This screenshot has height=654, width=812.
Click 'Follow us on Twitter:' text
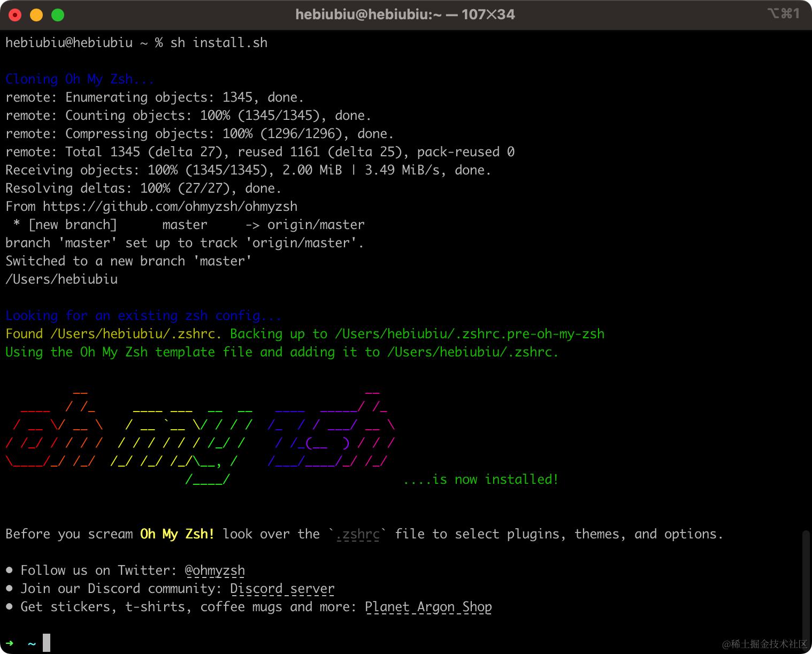click(x=98, y=571)
